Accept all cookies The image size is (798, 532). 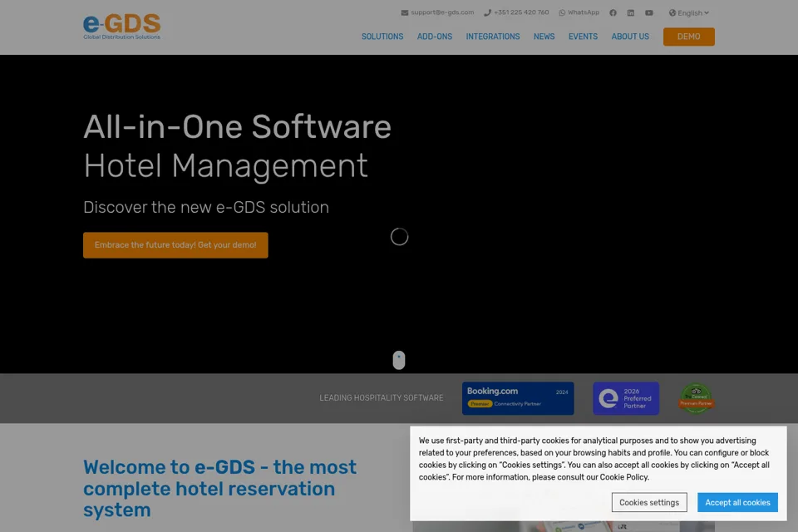(x=737, y=502)
